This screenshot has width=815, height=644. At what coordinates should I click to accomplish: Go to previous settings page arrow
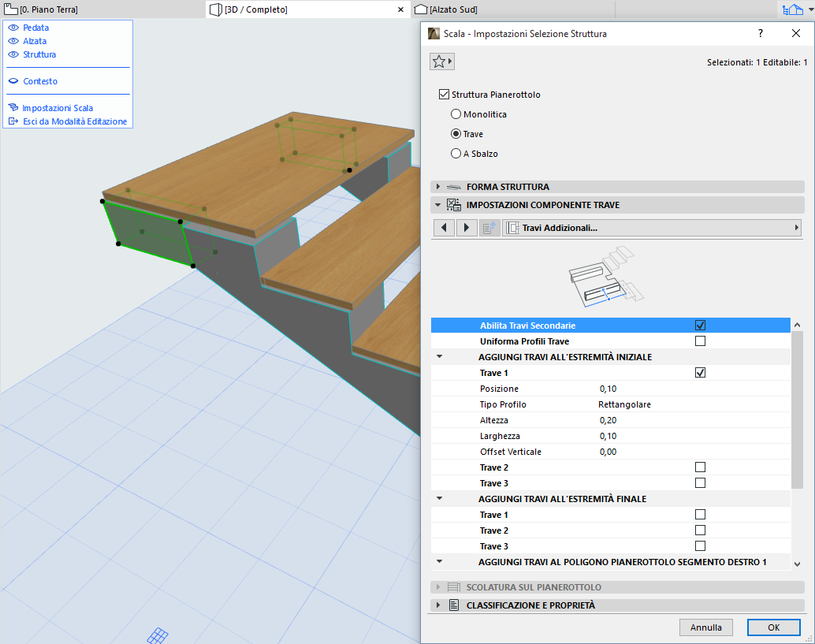pos(445,228)
